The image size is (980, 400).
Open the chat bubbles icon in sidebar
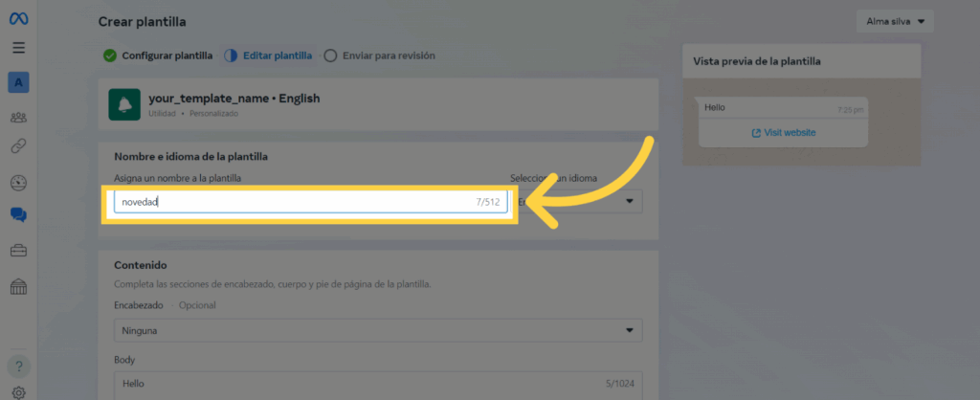(19, 215)
